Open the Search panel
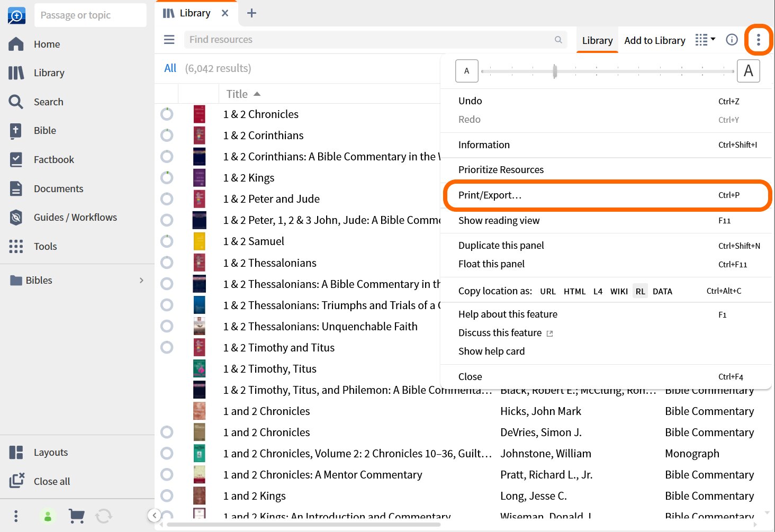 click(49, 102)
